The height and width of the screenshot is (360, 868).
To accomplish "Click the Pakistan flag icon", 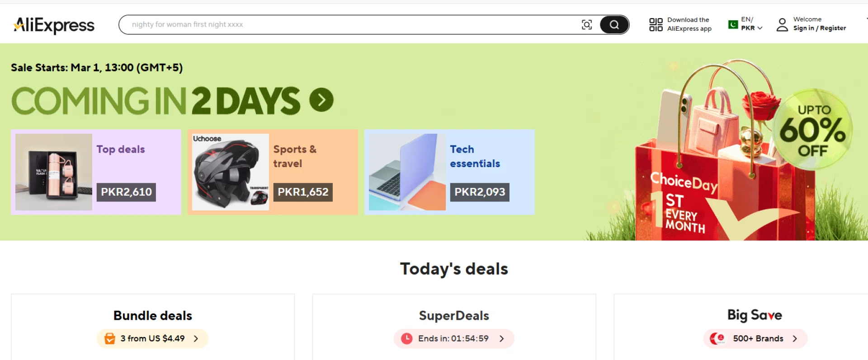I will coord(733,23).
